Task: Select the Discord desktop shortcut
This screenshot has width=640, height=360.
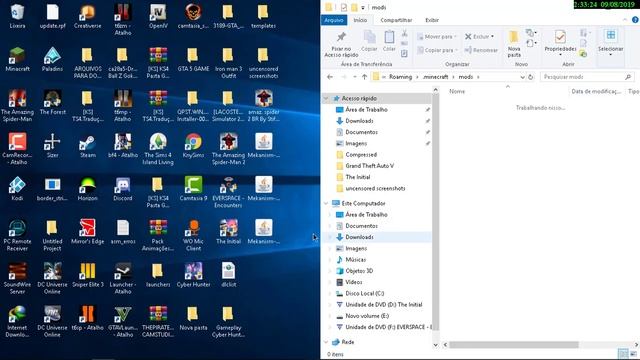Action: (x=122, y=189)
